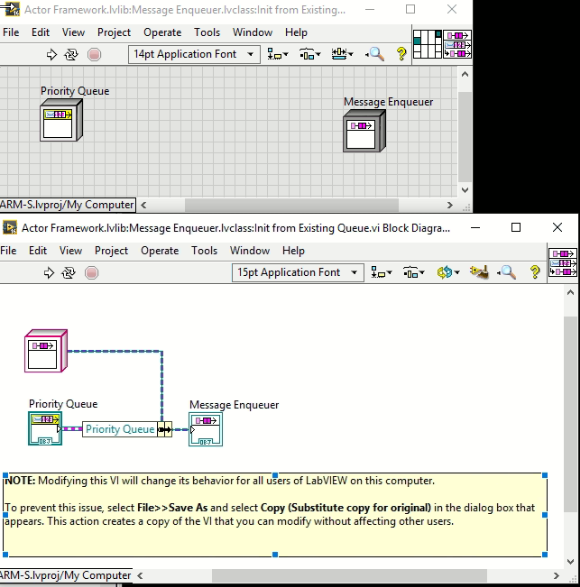Click Run arrow in block diagram toolbar
Image resolution: width=580 pixels, height=587 pixels.
pos(49,273)
